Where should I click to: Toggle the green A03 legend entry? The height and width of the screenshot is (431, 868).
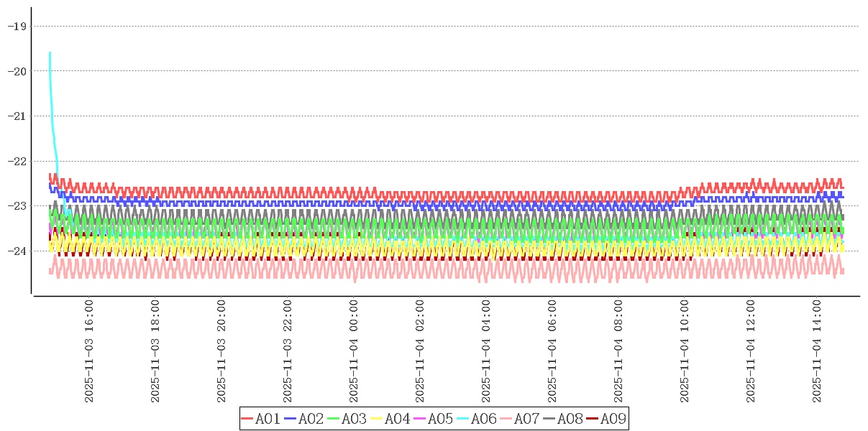pyautogui.click(x=347, y=419)
